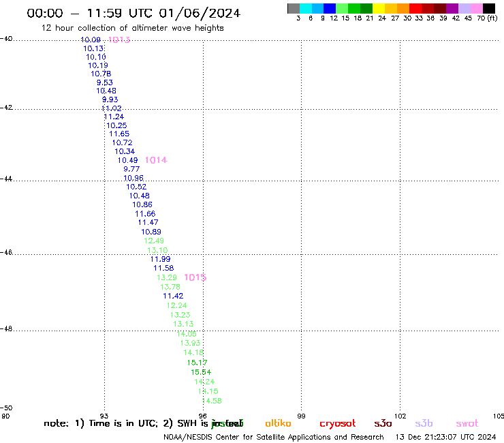Screen dimensions: 504x443
Task: Click the wave height value 11.66
Action: coord(145,213)
